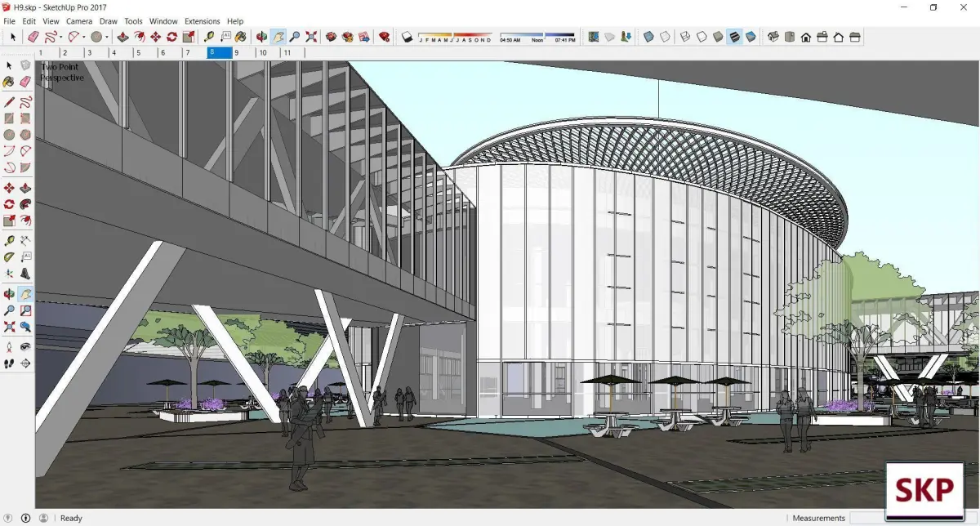Click the Extension Manager ruby icon
980x526 pixels.
pos(384,37)
